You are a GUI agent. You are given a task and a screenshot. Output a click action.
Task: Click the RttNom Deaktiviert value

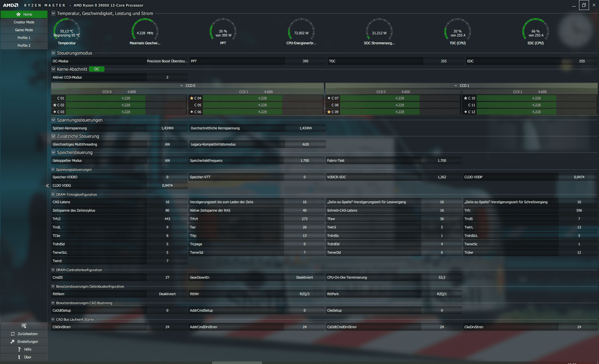tap(167, 294)
